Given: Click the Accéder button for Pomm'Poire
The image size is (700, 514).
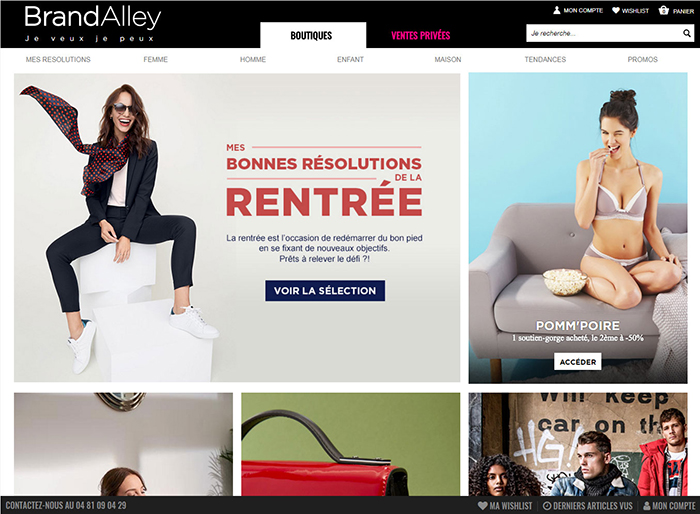Looking at the screenshot, I should tap(578, 362).
